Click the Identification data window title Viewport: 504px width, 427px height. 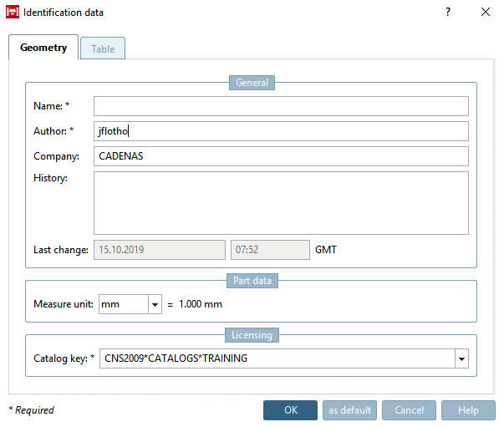(64, 13)
